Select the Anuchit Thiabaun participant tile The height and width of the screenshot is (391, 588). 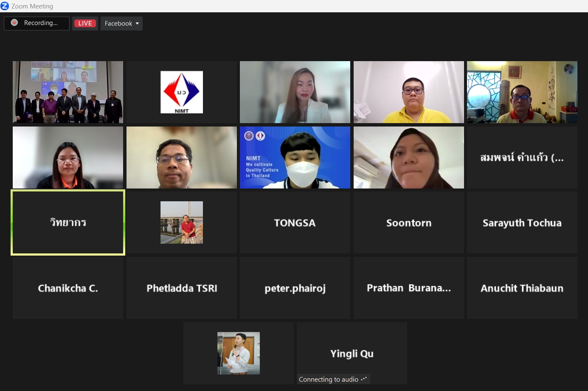tap(522, 288)
